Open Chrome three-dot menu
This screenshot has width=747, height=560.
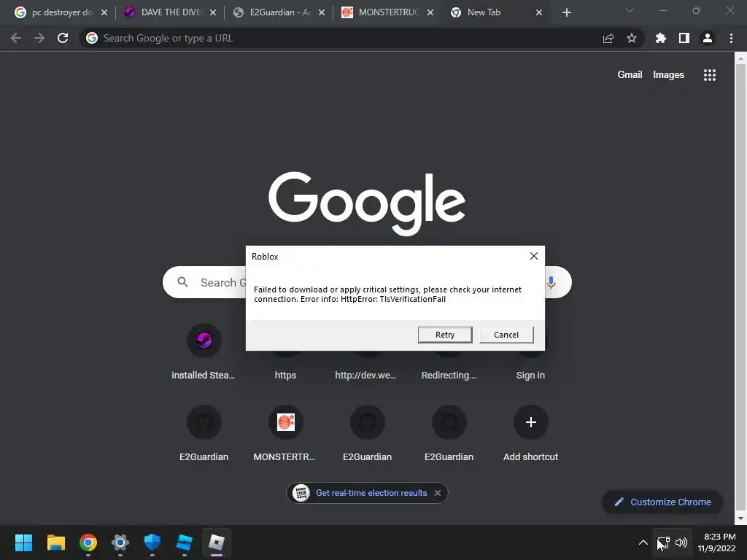pos(731,38)
